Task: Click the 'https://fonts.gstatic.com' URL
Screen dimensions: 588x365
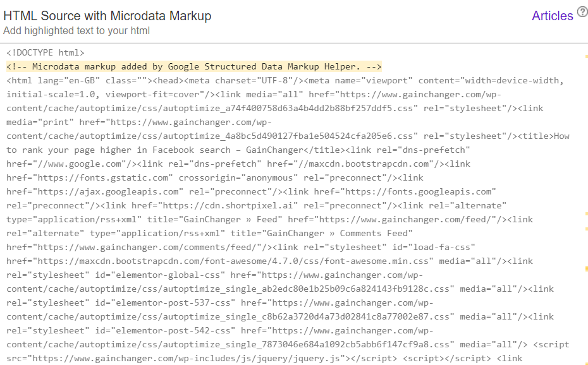Action: click(103, 177)
